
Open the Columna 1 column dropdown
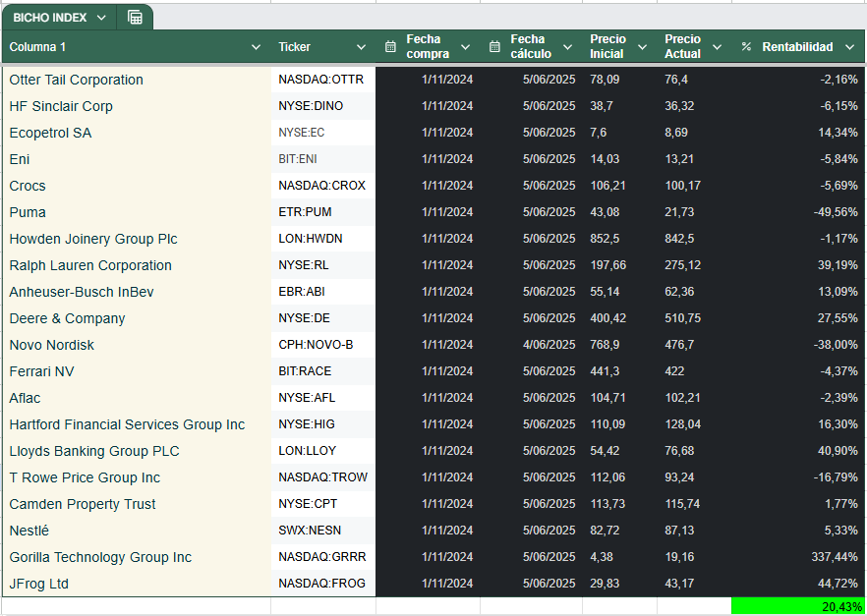point(257,47)
